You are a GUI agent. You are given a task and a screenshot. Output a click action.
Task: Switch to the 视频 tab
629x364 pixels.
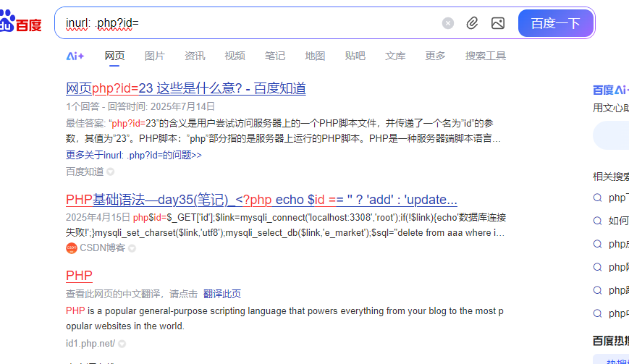(235, 56)
